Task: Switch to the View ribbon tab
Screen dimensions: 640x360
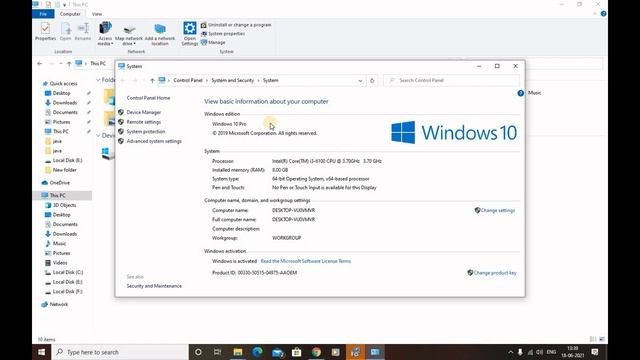Action: (97, 14)
